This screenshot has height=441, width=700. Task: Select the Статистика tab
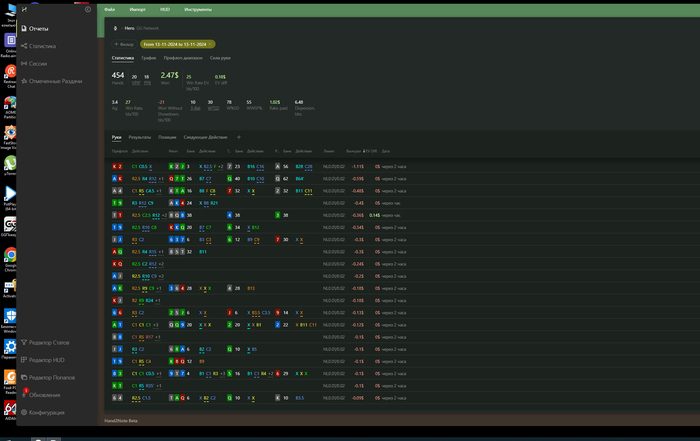tap(123, 58)
